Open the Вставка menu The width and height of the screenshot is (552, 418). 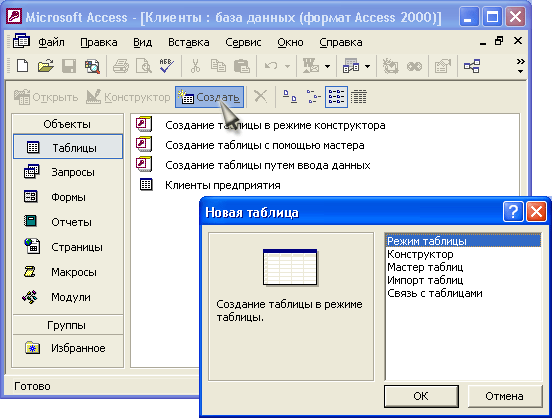[189, 42]
